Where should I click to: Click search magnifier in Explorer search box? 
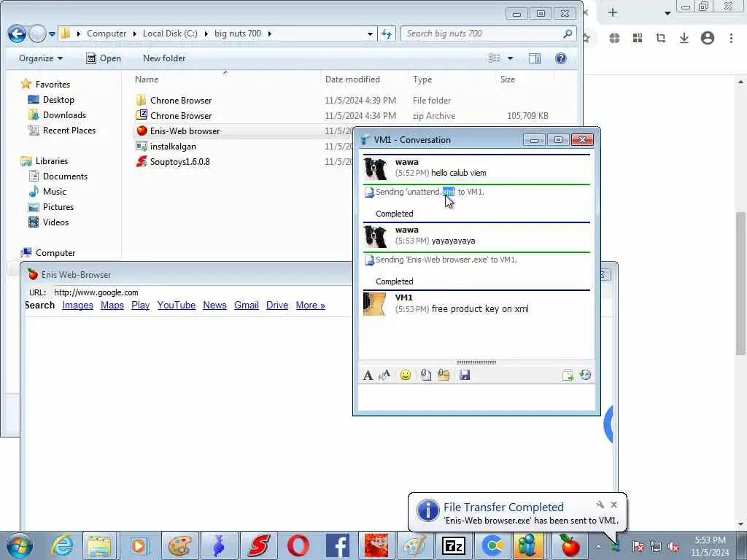pos(567,34)
